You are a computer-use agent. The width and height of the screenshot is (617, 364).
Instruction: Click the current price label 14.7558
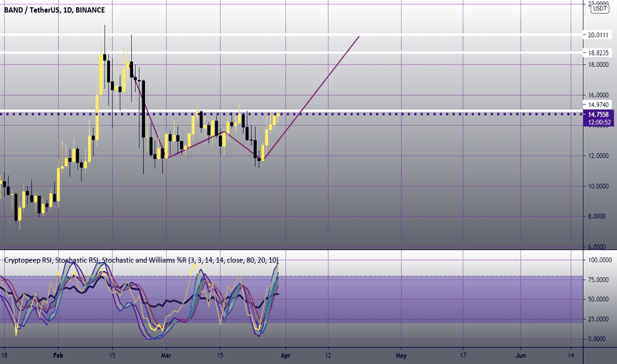pos(598,114)
